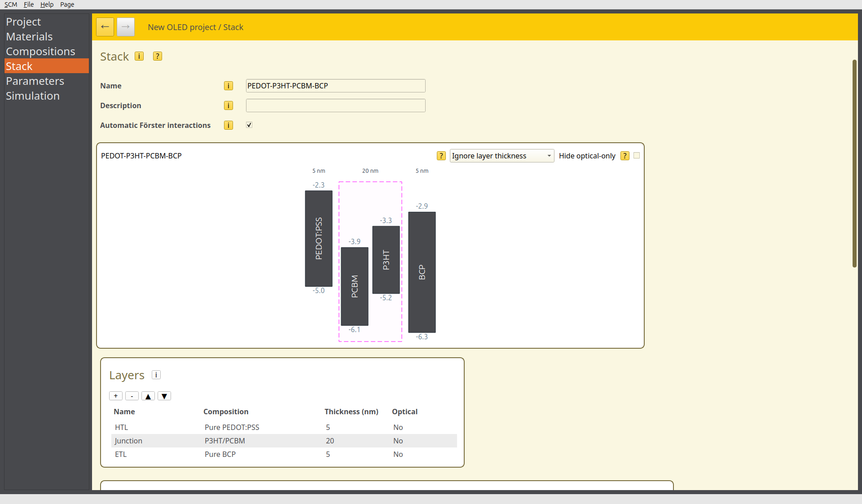
Task: Click the Description input field
Action: (335, 105)
